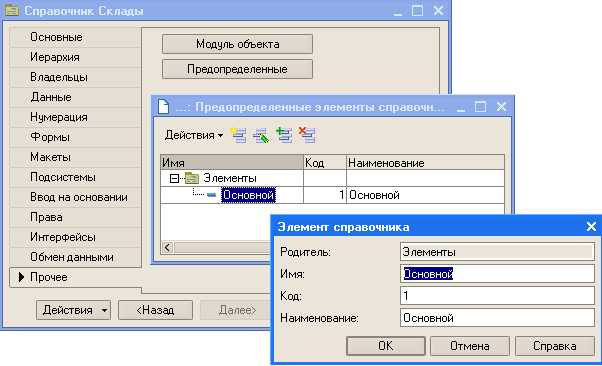Click the Элементы folder icon in the tree

click(192, 178)
